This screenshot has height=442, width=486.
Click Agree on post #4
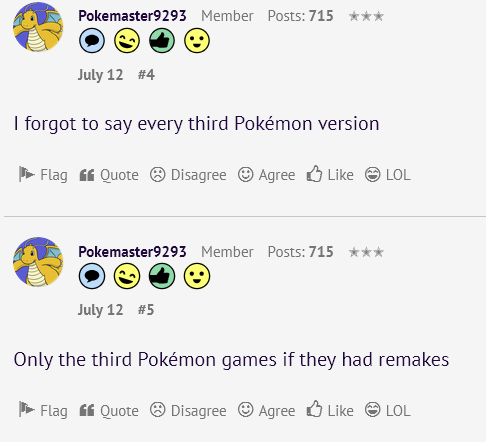point(266,175)
